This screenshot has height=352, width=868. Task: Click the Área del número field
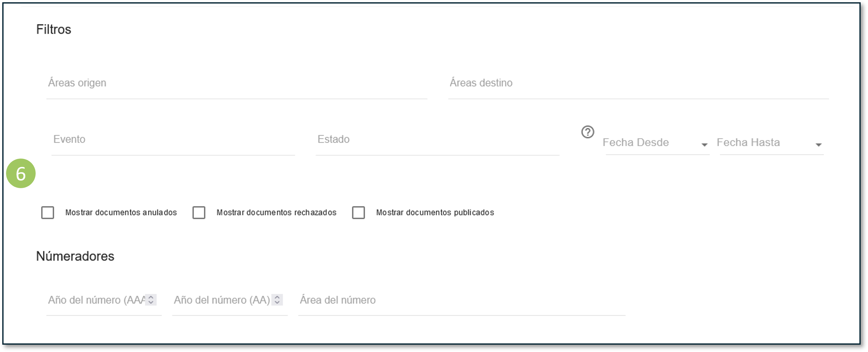pyautogui.click(x=462, y=300)
